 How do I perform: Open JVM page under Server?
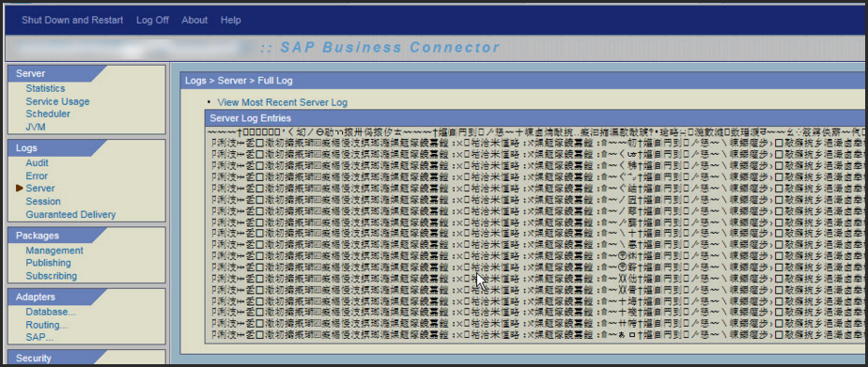pos(36,127)
